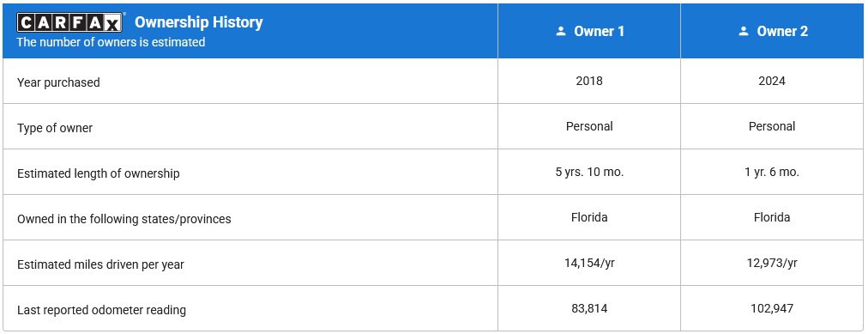Select the 14,154/yr mileage value
Viewport: 868px width, 334px height.
pos(589,263)
